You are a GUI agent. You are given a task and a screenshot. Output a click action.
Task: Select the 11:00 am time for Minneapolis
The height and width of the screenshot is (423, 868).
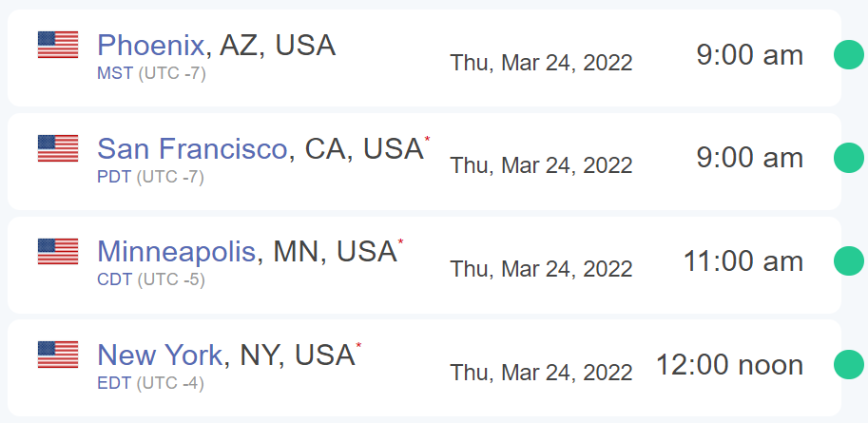(743, 261)
